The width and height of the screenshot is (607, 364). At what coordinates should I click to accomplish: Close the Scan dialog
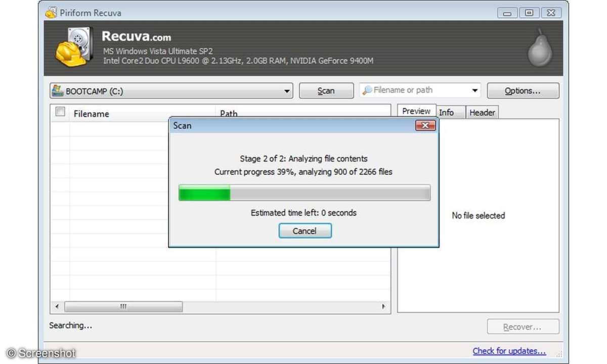click(425, 125)
